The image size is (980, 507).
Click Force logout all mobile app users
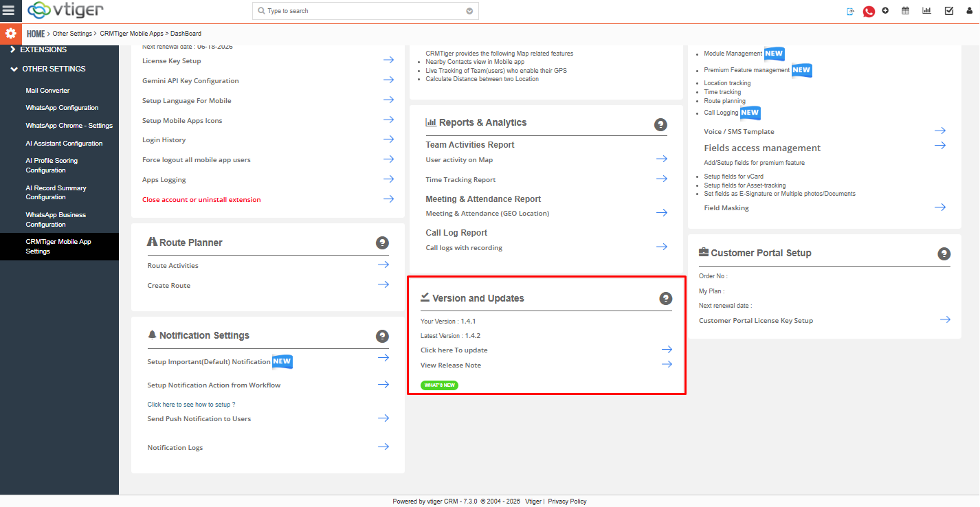coord(197,160)
